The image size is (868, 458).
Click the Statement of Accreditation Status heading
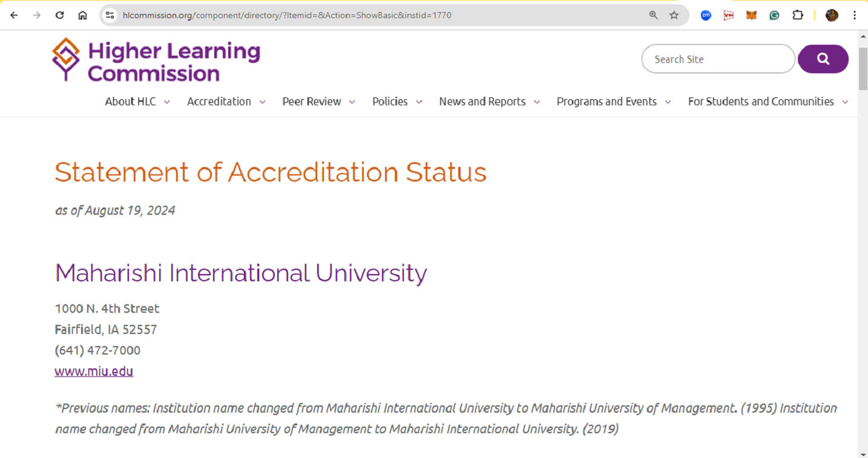tap(271, 172)
